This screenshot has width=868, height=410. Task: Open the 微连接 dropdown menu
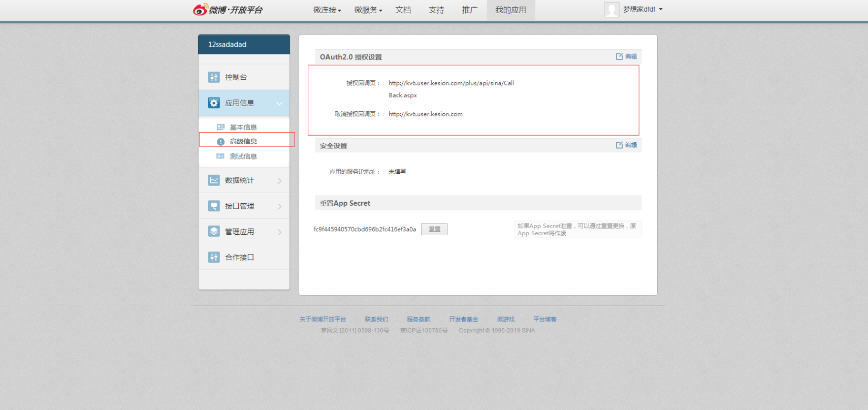pyautogui.click(x=327, y=10)
